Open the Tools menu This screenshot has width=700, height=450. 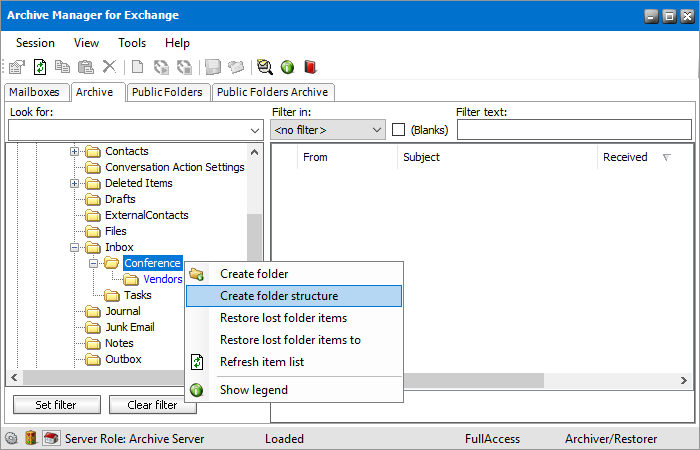coord(132,43)
